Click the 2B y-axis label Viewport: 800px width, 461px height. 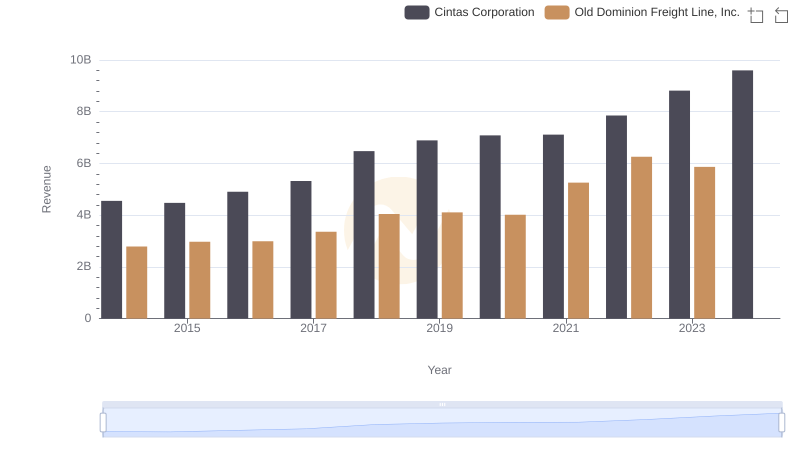pyautogui.click(x=84, y=266)
